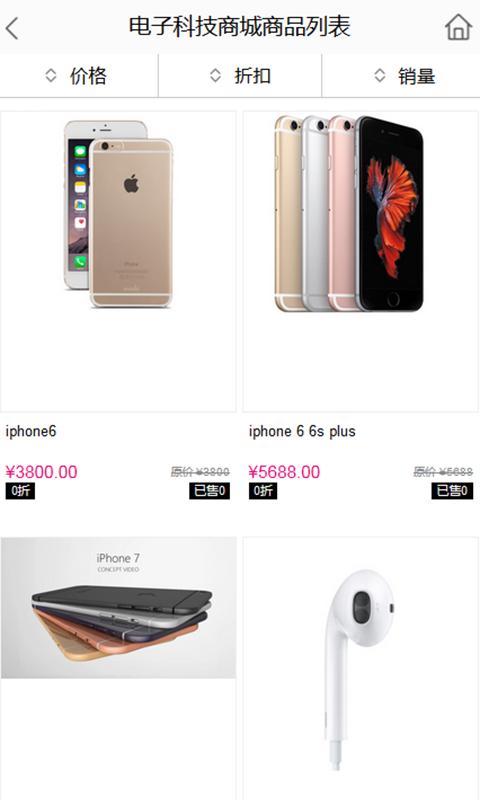The image size is (480, 800).
Task: Open the white earphone product image
Action: point(361,668)
